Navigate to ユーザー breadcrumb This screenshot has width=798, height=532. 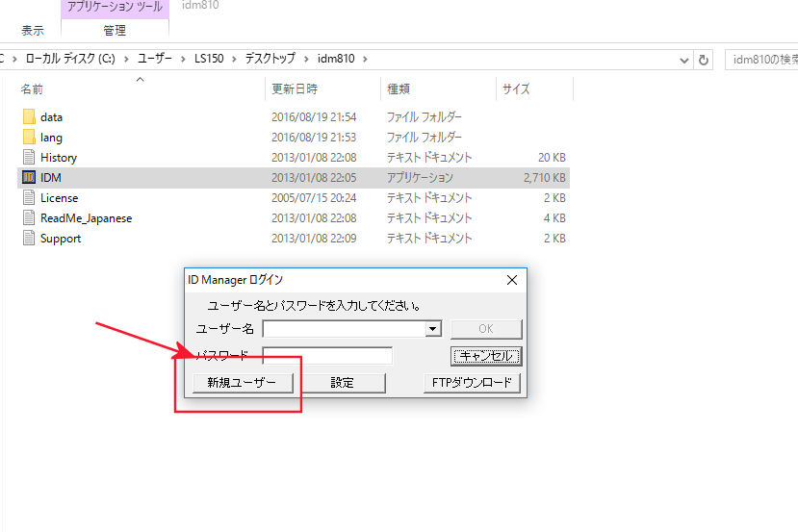[x=155, y=59]
